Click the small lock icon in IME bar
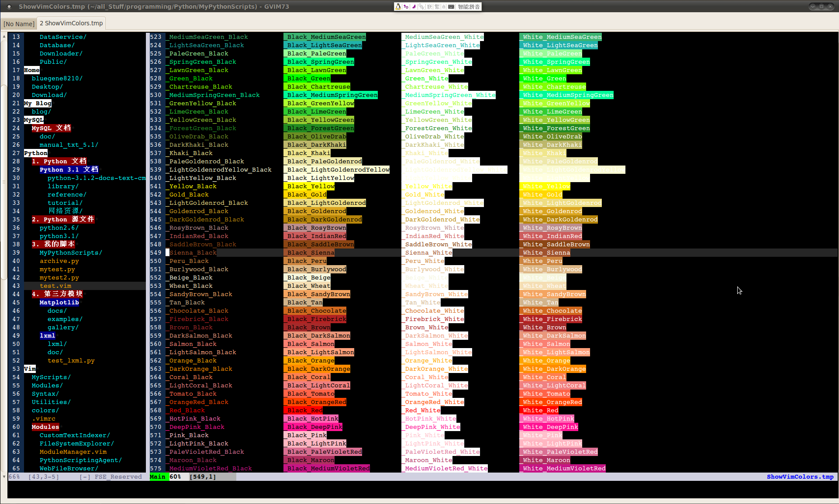 tap(444, 7)
